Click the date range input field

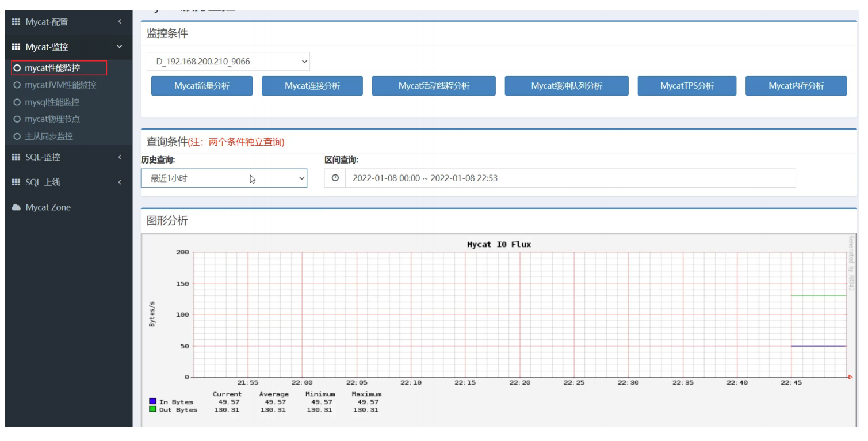570,178
